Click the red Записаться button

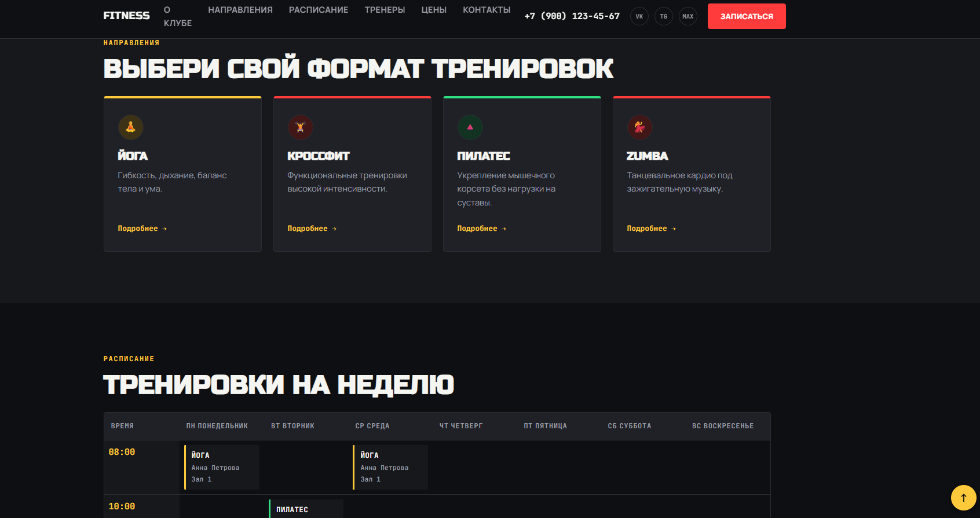[x=747, y=16]
